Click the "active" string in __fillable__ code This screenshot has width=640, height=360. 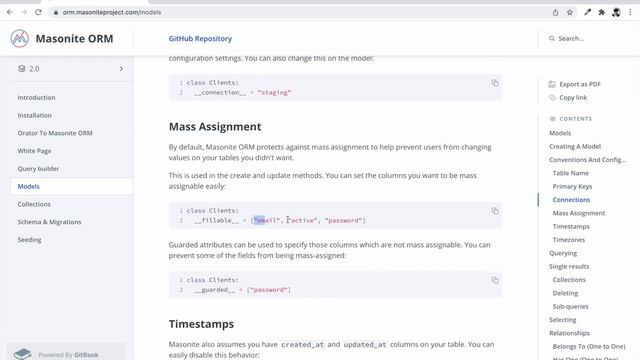coord(302,220)
